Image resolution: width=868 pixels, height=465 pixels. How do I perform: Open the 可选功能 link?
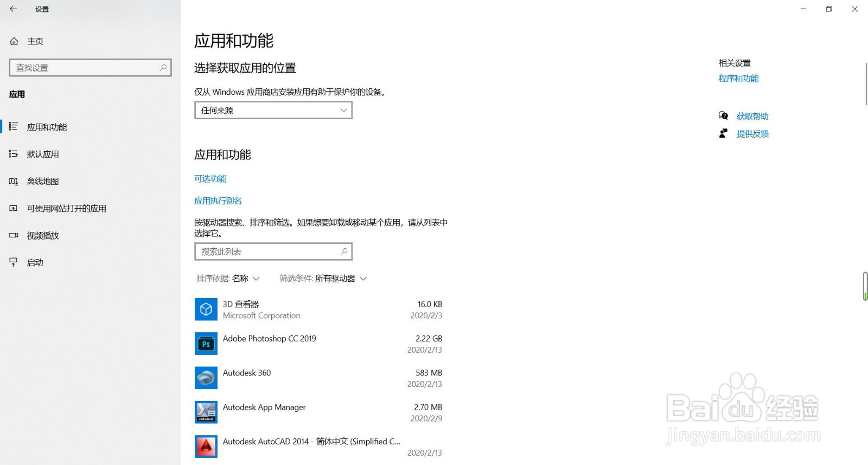tap(210, 178)
